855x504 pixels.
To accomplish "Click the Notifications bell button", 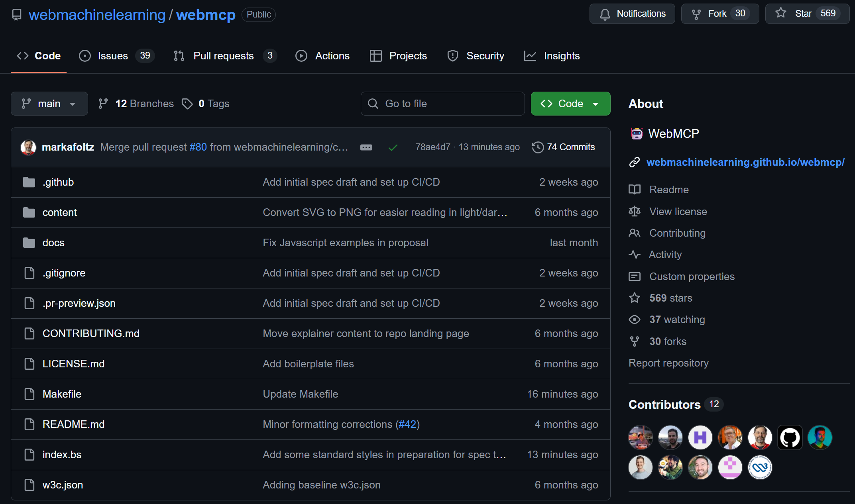I will tap(632, 14).
